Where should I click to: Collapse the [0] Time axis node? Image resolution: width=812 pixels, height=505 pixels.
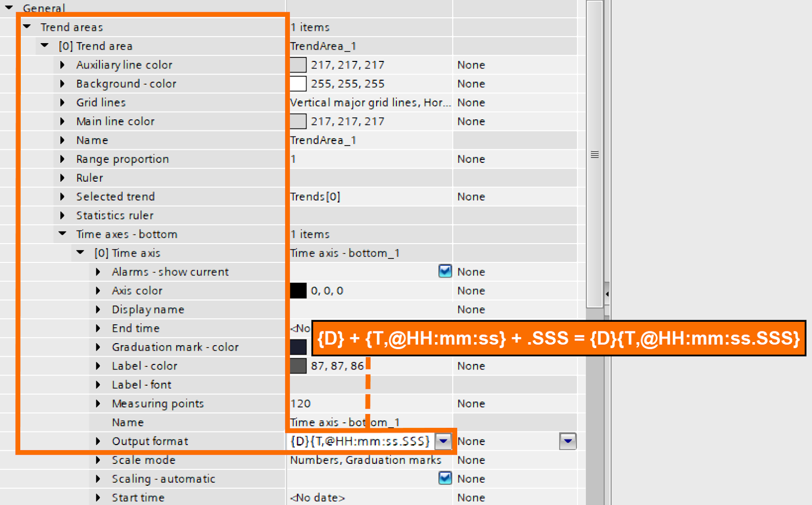pos(80,253)
